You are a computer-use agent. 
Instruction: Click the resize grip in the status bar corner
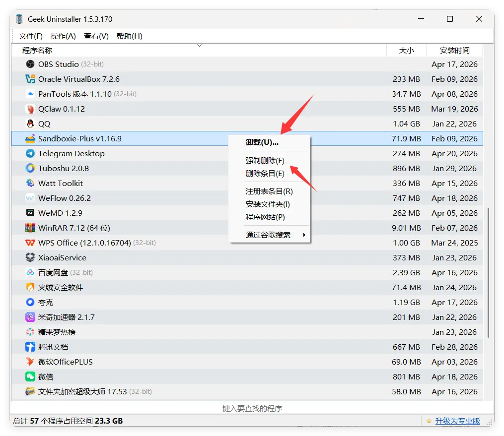click(490, 423)
